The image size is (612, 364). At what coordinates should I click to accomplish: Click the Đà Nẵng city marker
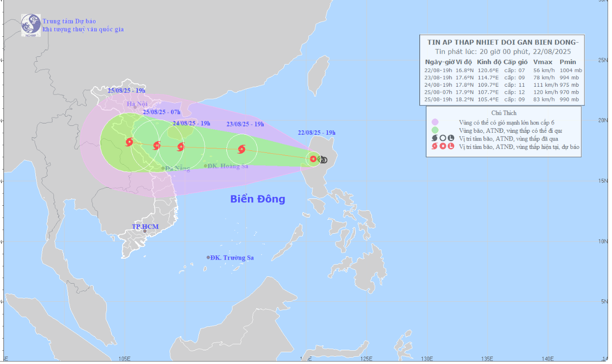pyautogui.click(x=163, y=168)
